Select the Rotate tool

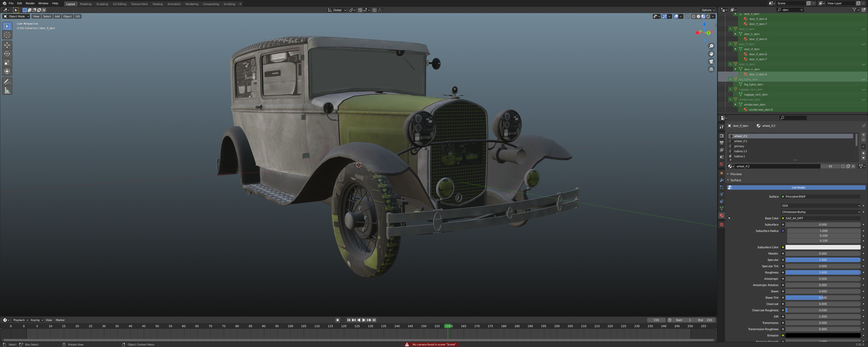coord(7,54)
